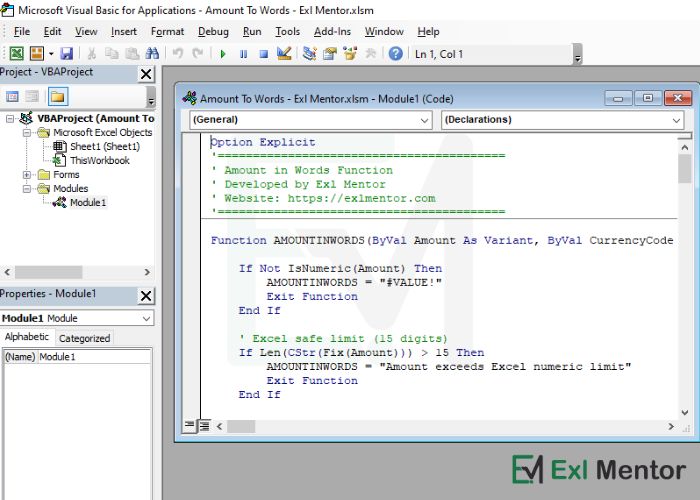The height and width of the screenshot is (500, 700).
Task: Toggle Folders view in Project pane
Action: point(58,96)
